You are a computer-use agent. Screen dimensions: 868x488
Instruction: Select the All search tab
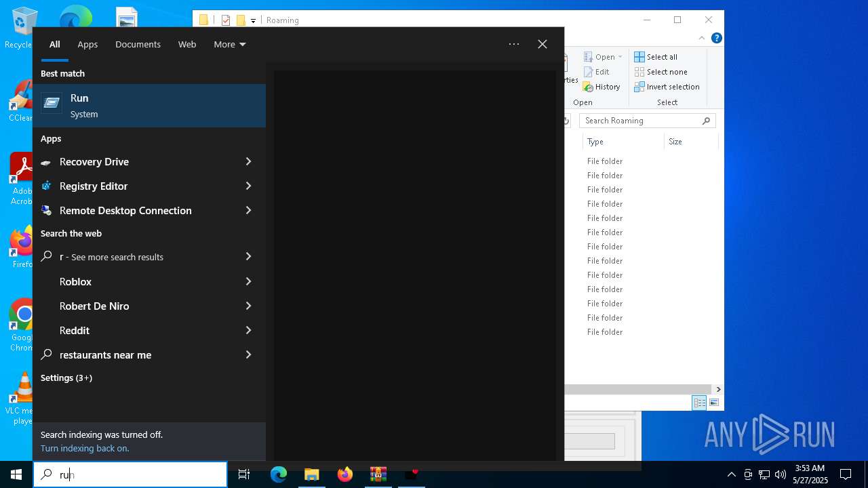pyautogui.click(x=55, y=44)
